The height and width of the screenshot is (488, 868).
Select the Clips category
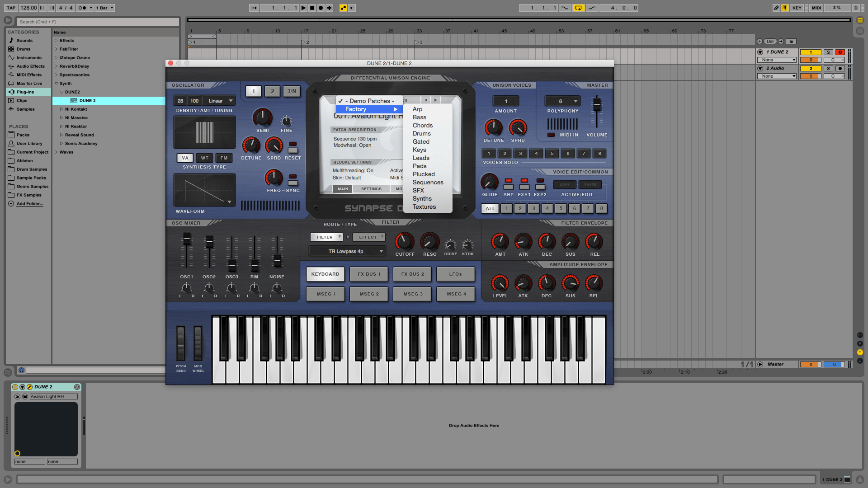click(22, 101)
